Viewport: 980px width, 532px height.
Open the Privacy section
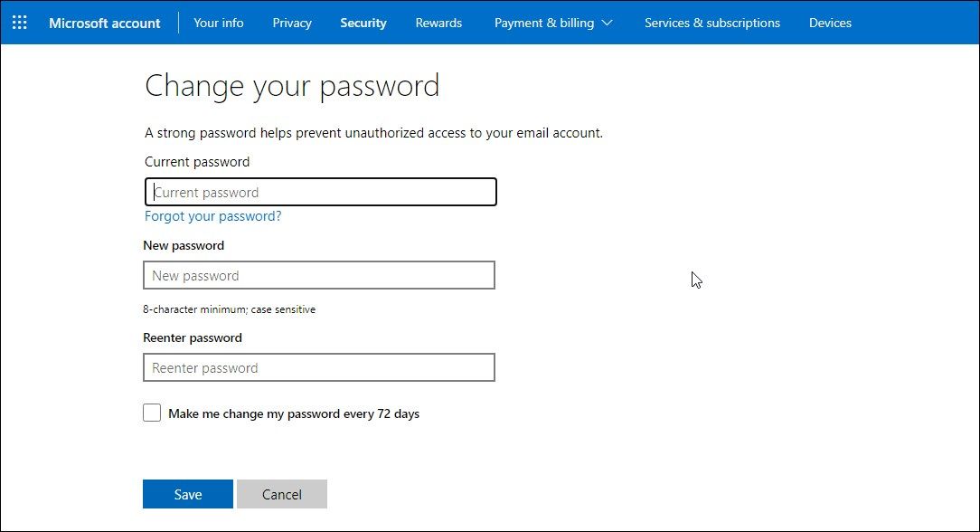click(291, 23)
